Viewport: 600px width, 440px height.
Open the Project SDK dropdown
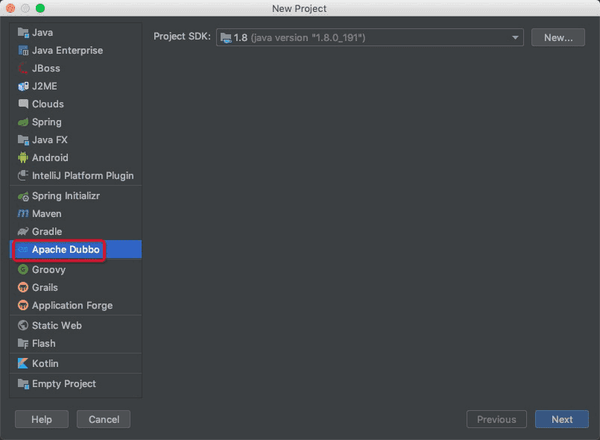tap(370, 37)
